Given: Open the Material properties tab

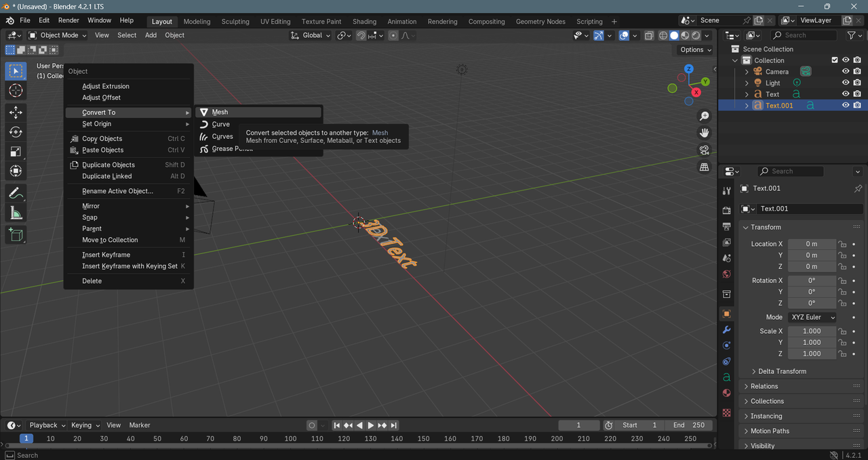Looking at the screenshot, I should click(726, 393).
